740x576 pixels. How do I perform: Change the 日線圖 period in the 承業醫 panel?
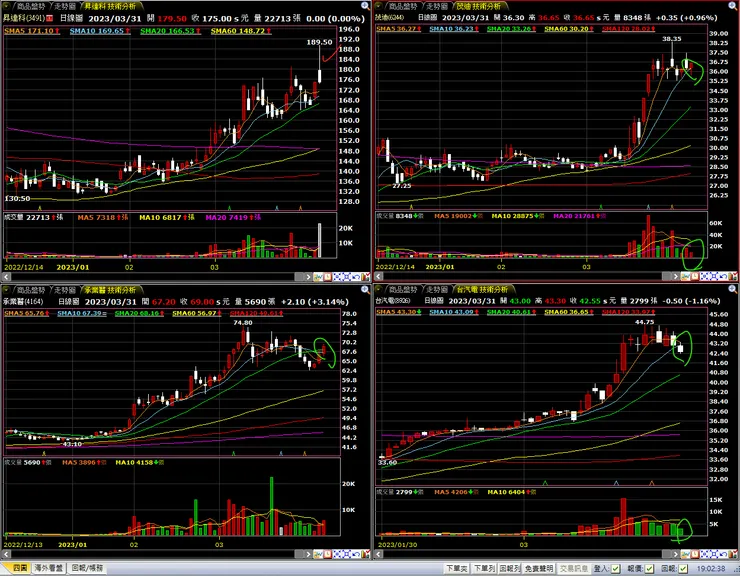pyautogui.click(x=69, y=301)
